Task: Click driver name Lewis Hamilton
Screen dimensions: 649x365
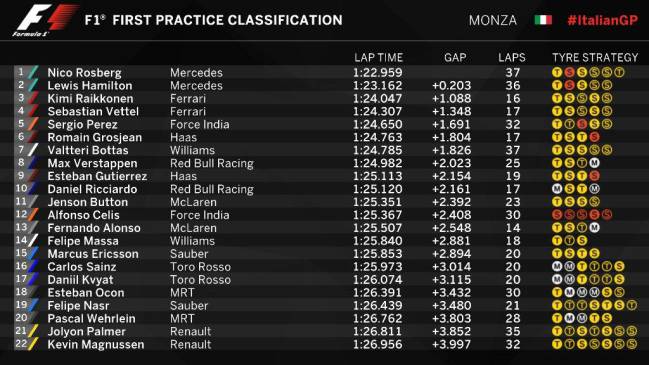Action: [90, 86]
